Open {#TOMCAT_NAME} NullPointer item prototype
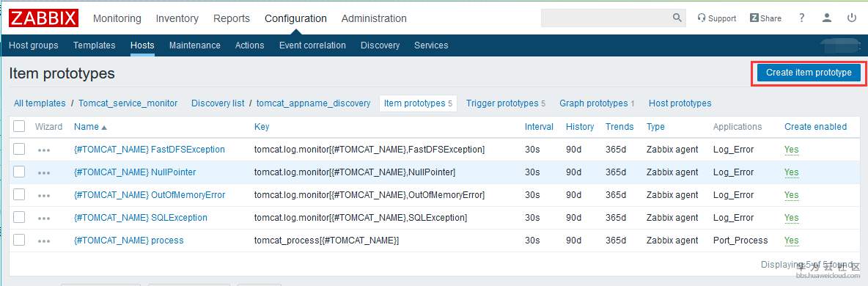The image size is (868, 286). click(134, 172)
